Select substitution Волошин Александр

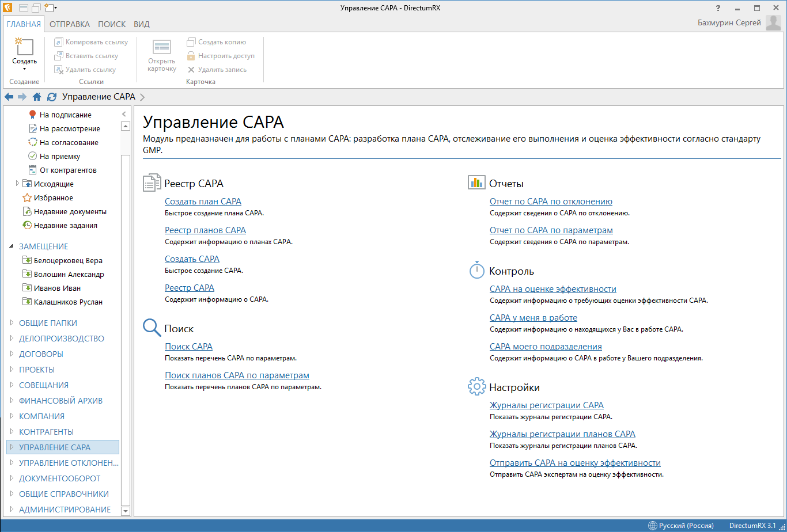63,275
